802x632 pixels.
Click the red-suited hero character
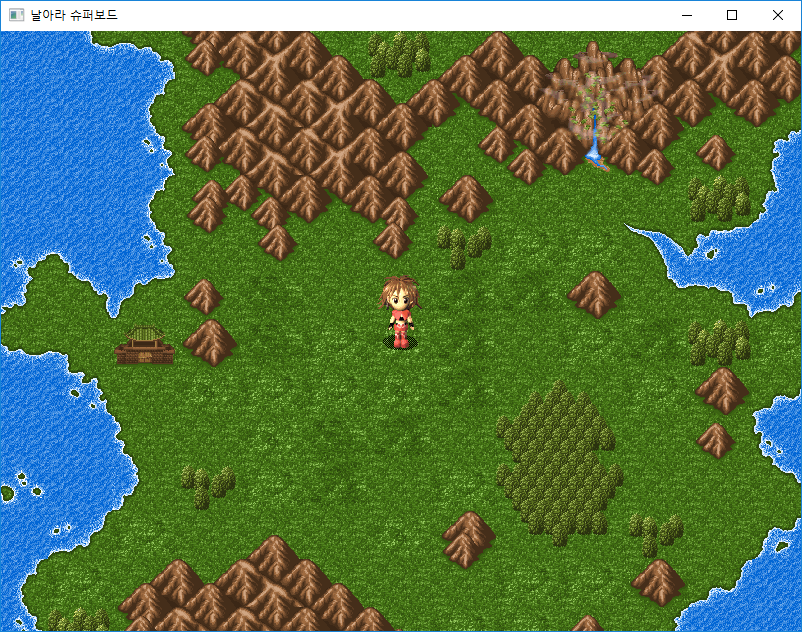coord(400,313)
